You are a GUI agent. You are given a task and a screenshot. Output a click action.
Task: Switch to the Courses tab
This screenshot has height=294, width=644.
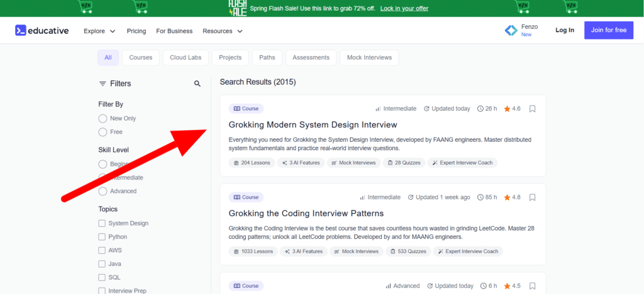click(140, 58)
